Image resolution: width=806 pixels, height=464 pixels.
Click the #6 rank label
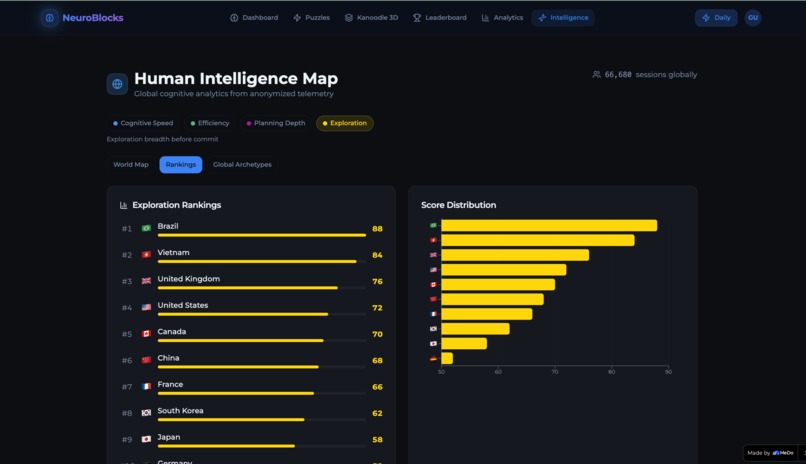[x=127, y=361]
